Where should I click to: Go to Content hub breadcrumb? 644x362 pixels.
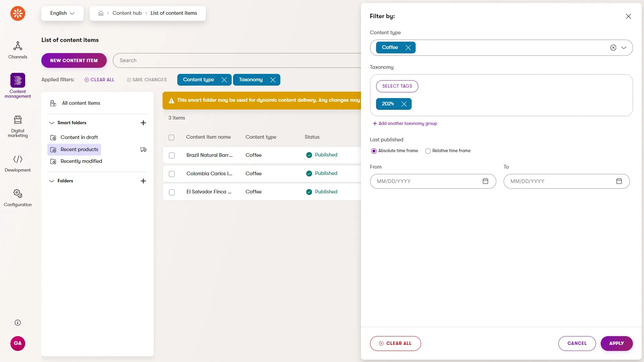tap(127, 13)
